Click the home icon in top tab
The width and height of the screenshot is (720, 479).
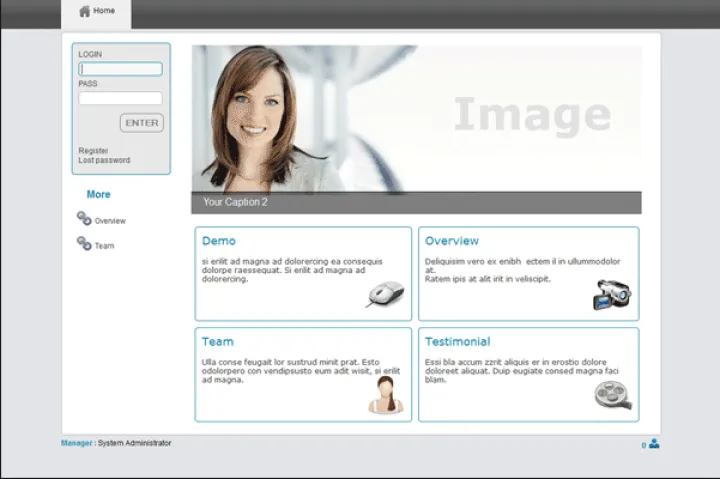(84, 11)
